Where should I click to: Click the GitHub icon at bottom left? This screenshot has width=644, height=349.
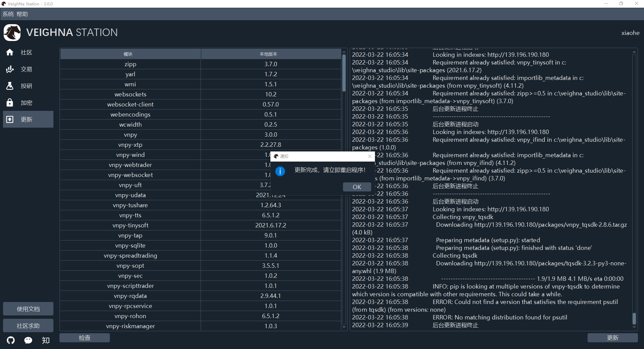tap(11, 340)
